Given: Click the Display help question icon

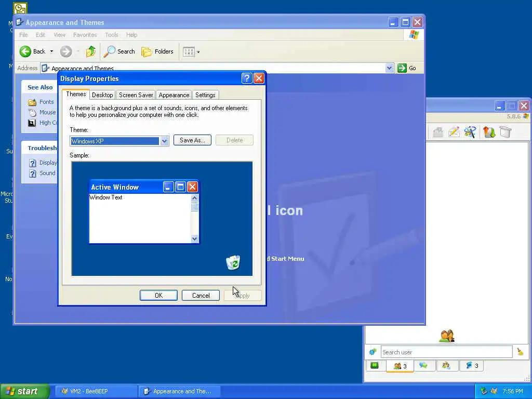Looking at the screenshot, I should tap(32, 163).
